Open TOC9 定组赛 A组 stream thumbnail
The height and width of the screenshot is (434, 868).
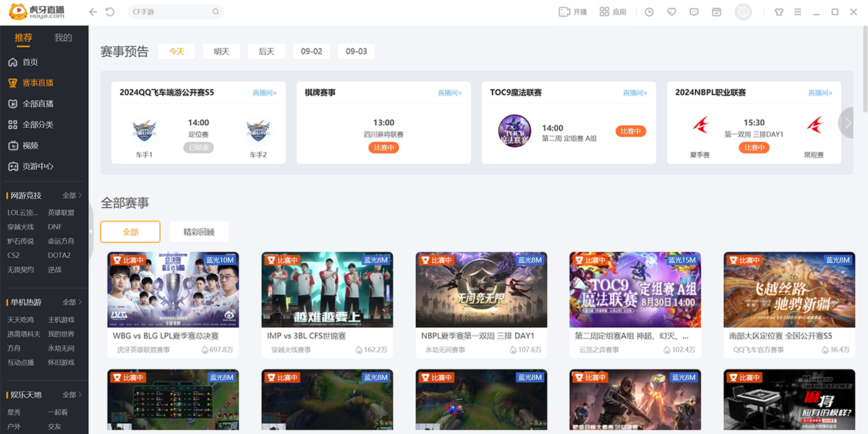coord(635,289)
